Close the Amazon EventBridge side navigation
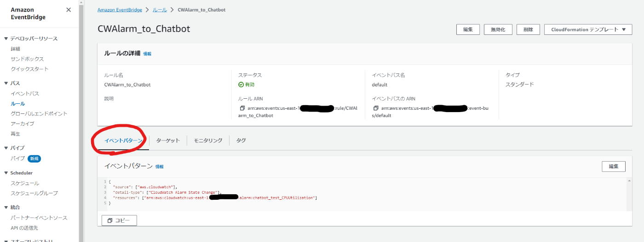Screen dimensions: 644x242 point(69,10)
